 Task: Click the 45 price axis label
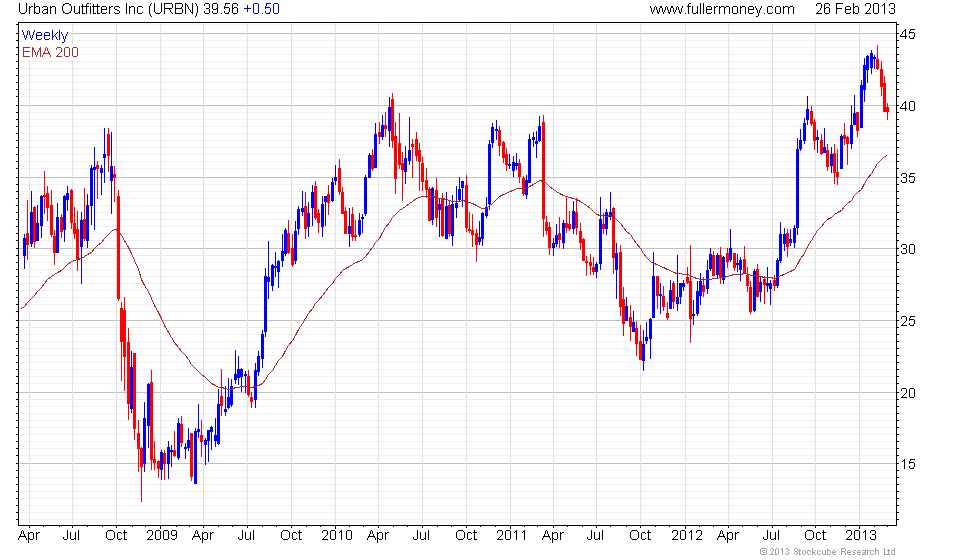[x=908, y=34]
